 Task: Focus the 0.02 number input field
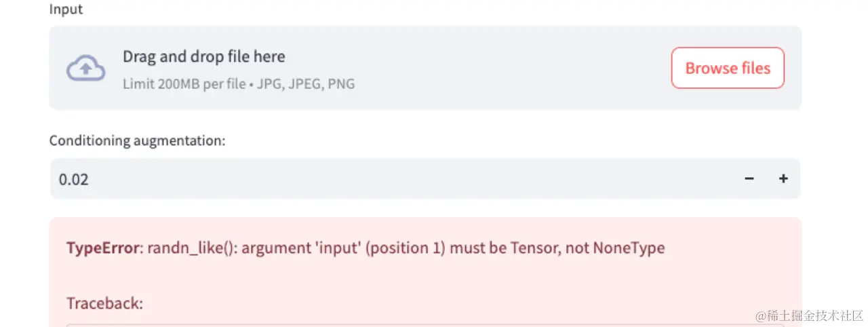coord(393,179)
